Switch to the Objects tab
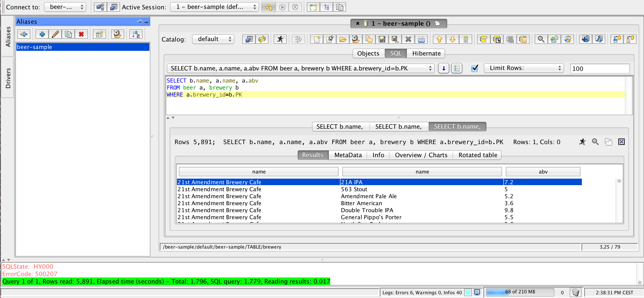The image size is (644, 298). pos(368,53)
